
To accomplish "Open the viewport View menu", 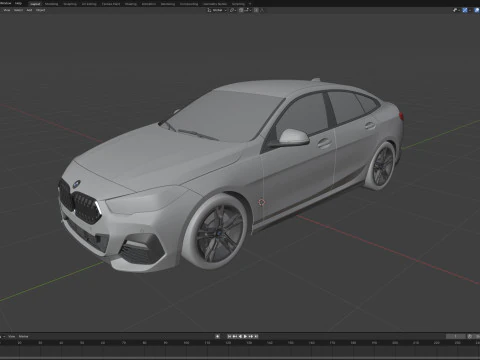I will tap(7, 10).
